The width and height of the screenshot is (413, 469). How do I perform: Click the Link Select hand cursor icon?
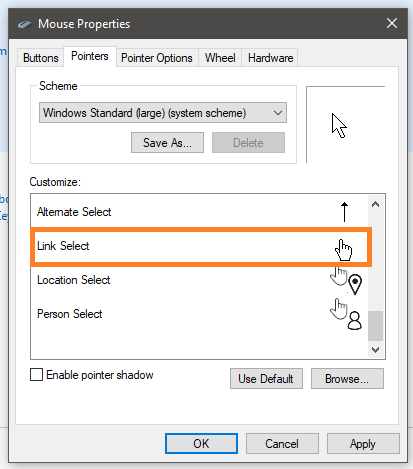click(x=343, y=250)
